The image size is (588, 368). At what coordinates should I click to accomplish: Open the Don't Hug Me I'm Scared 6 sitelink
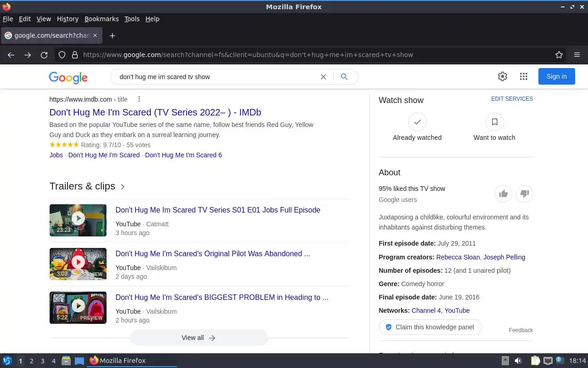[x=183, y=155]
